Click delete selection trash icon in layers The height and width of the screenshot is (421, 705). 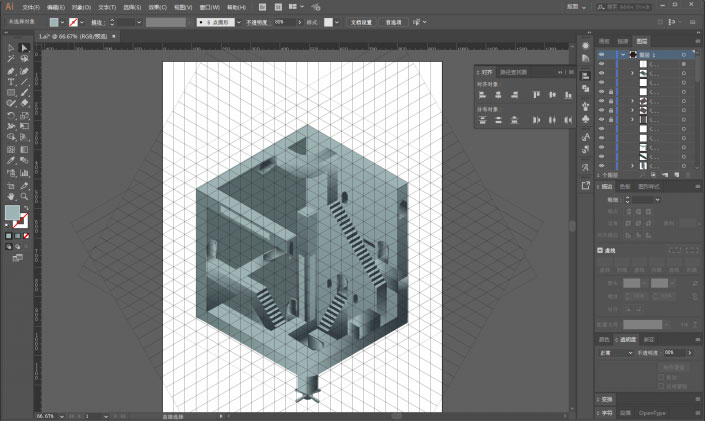687,175
